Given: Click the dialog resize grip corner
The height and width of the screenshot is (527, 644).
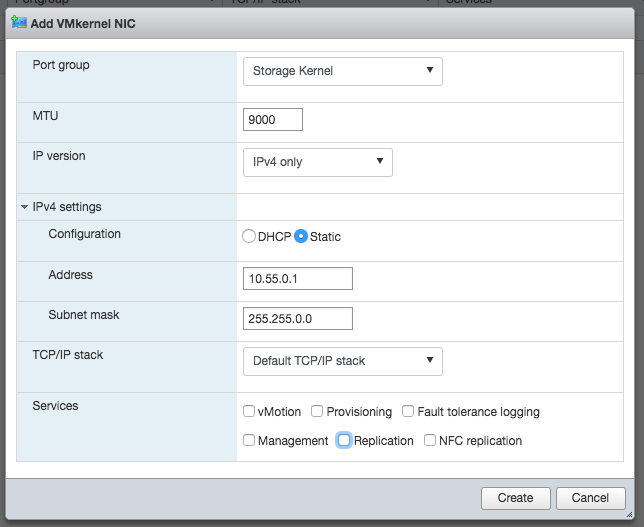Looking at the screenshot, I should click(x=629, y=515).
